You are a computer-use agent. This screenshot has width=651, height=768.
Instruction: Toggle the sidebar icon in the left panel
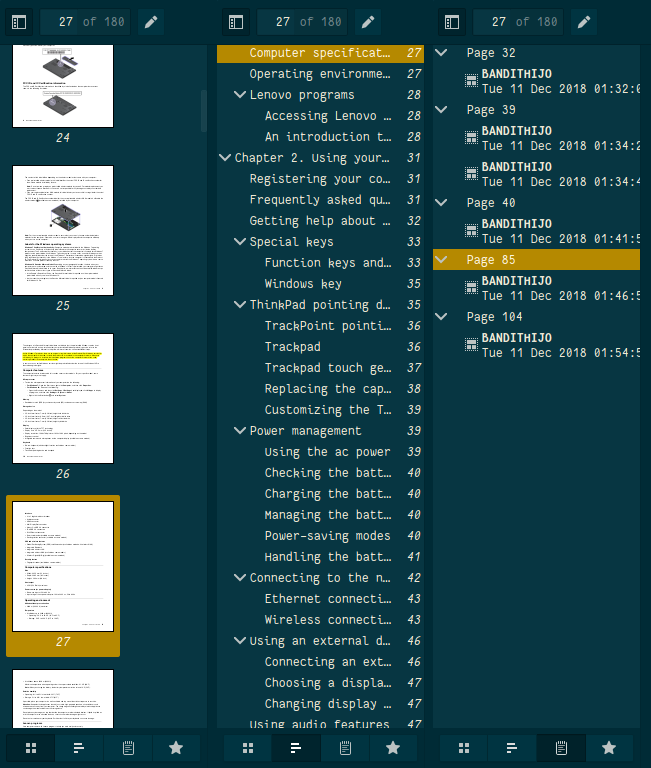click(x=20, y=21)
